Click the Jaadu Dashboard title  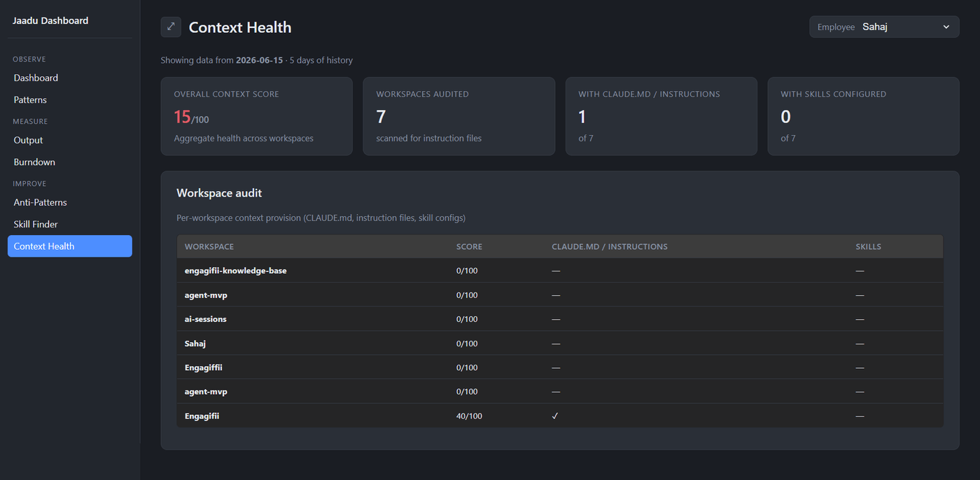point(50,20)
